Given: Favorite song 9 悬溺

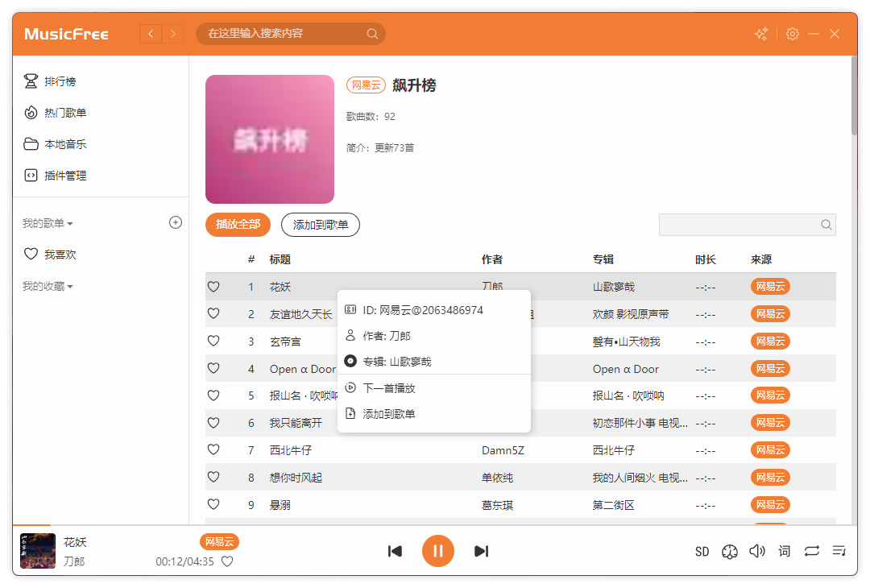Looking at the screenshot, I should (213, 504).
